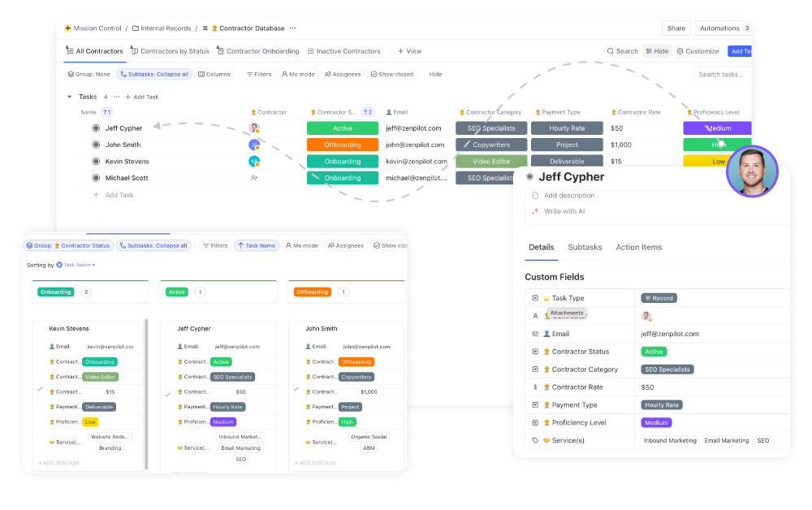Select the purple Medium proficiency tag

pos(716,127)
